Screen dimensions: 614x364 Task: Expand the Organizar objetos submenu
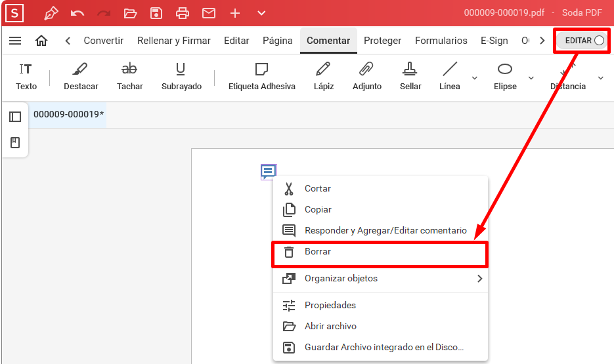click(380, 278)
